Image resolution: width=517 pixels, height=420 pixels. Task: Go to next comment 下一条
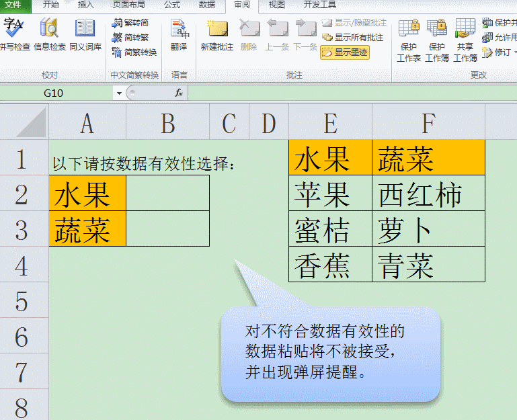tap(305, 34)
